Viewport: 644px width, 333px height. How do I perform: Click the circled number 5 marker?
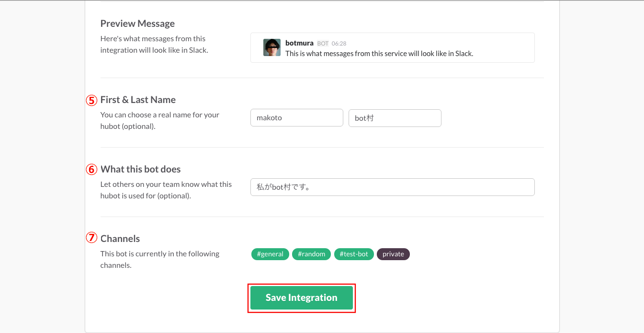pyautogui.click(x=91, y=100)
